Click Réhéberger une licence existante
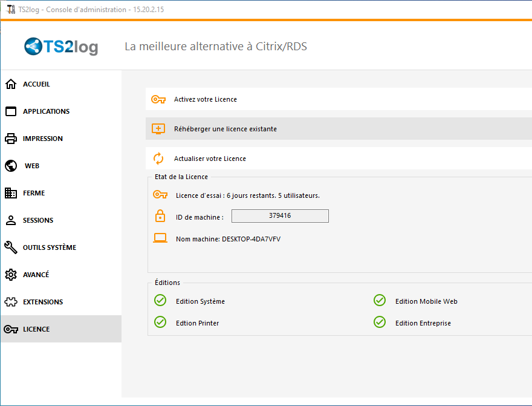The width and height of the screenshot is (532, 406). (x=339, y=129)
